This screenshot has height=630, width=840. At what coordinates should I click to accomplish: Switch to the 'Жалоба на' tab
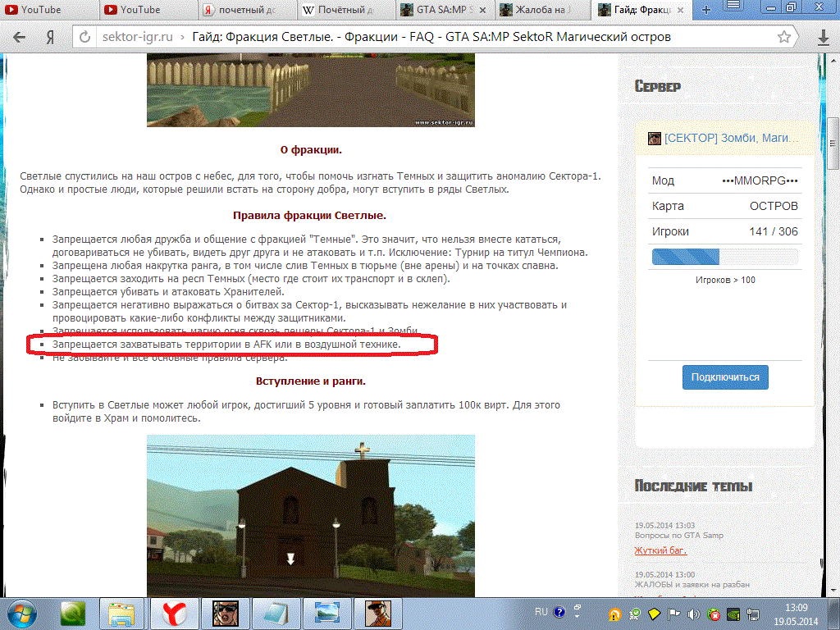541,10
